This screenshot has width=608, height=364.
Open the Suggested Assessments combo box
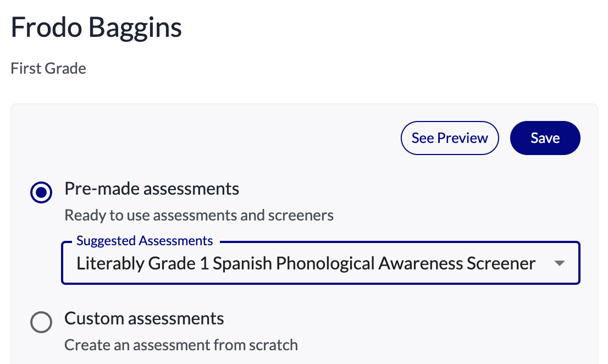pos(320,263)
